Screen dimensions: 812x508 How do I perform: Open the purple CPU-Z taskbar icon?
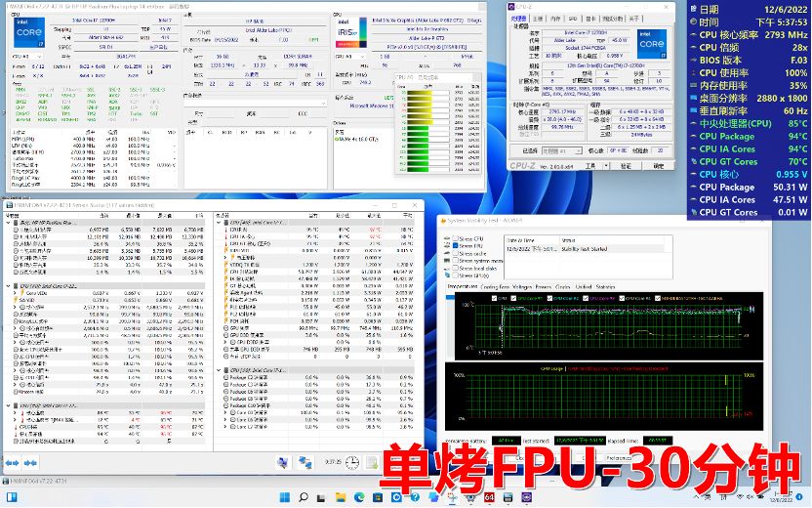527,497
